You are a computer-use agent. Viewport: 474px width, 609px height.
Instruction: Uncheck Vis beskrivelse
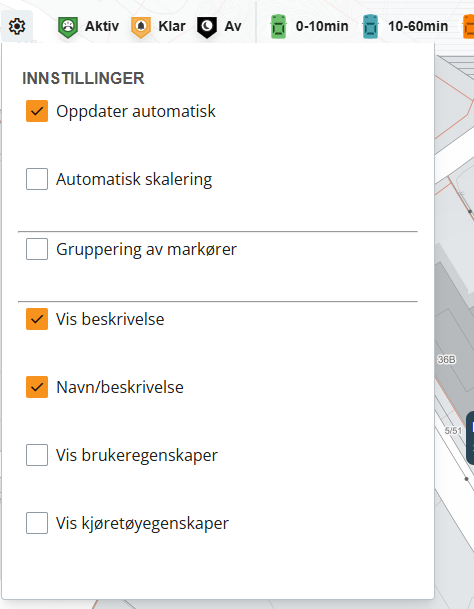[37, 319]
